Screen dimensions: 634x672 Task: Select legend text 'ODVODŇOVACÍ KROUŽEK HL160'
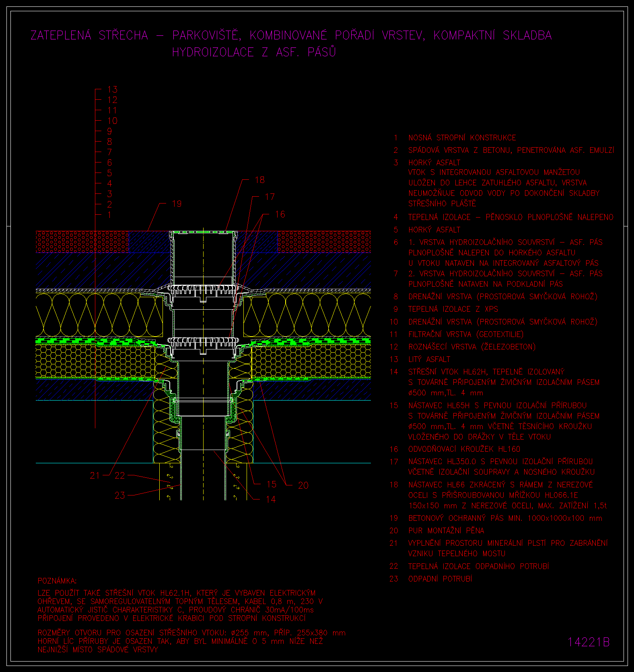[464, 449]
